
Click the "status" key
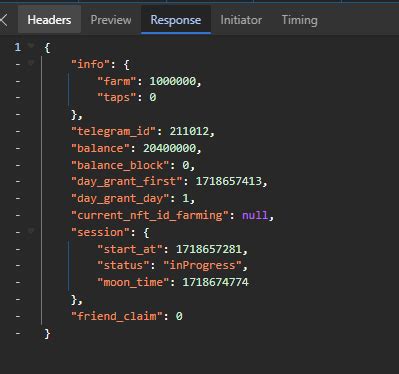123,265
